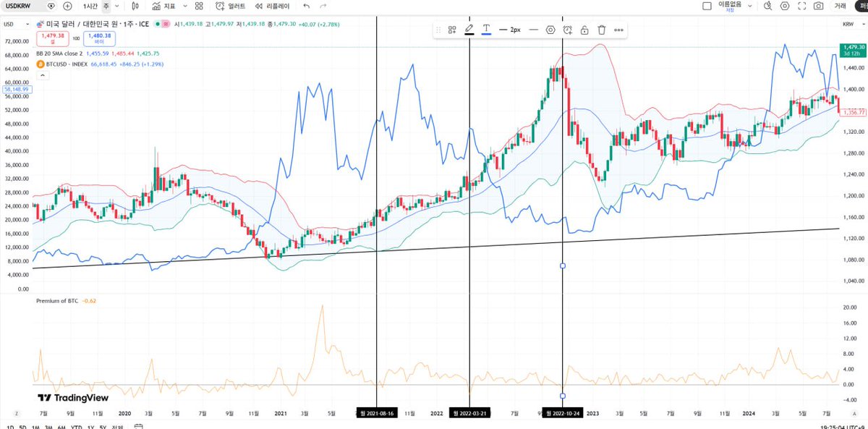This screenshot has width=868, height=429.
Task: Select the 2022-03-21 vertical line date label
Action: (470, 413)
